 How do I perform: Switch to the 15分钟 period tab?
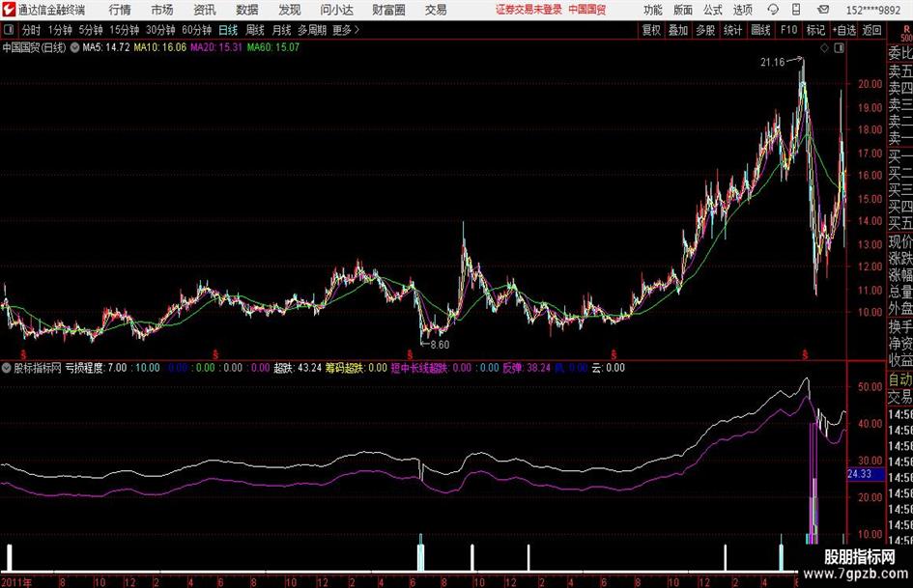[124, 30]
